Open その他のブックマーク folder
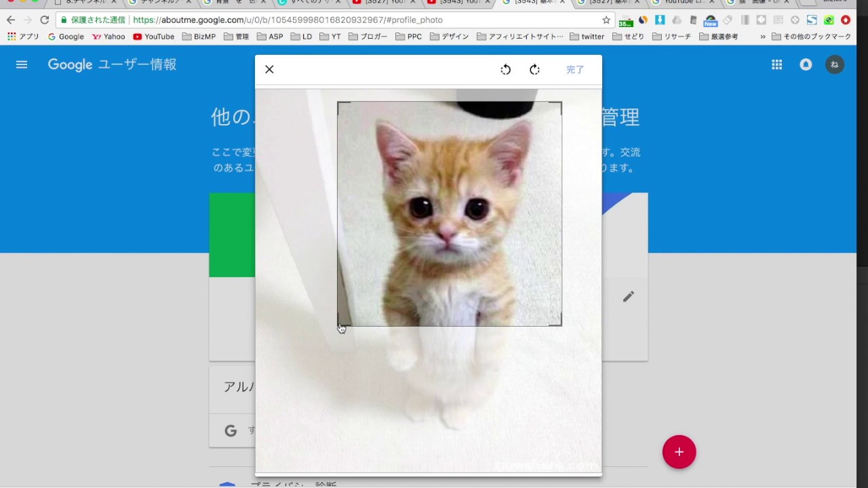 (812, 37)
